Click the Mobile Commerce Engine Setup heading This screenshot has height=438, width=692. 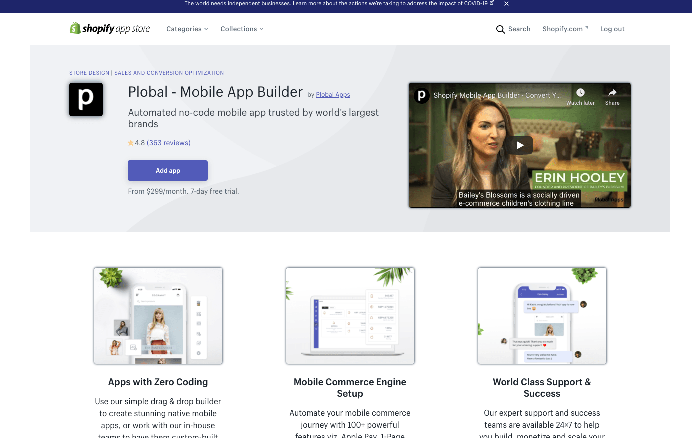[x=350, y=388]
